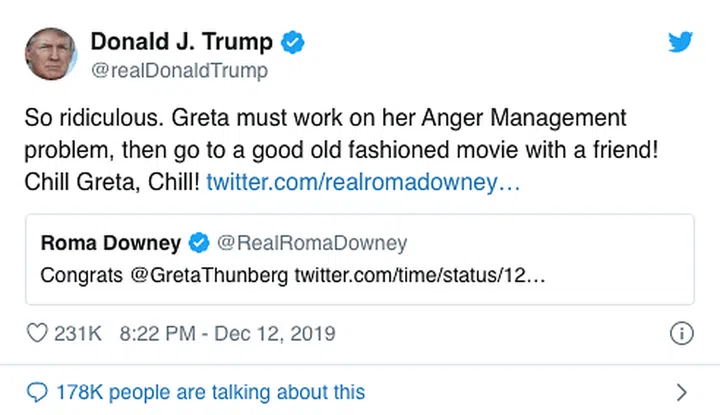The width and height of the screenshot is (720, 415).
Task: Click the speech bubble reply icon
Action: (x=37, y=392)
